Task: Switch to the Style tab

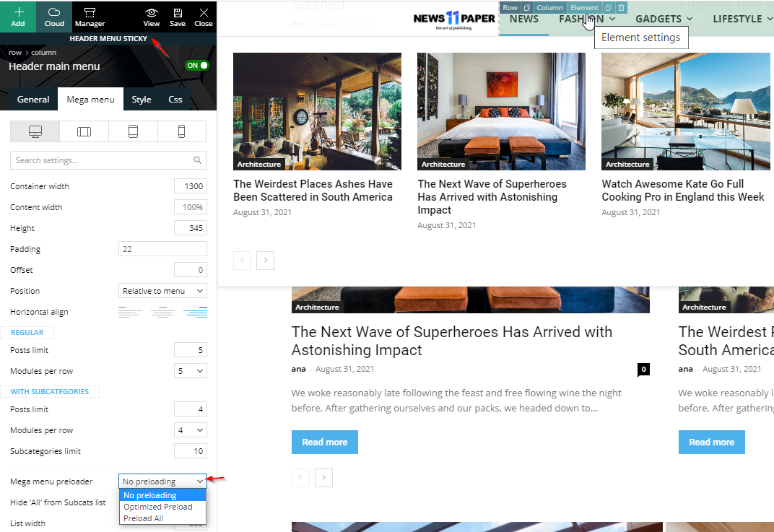Action: coord(142,99)
